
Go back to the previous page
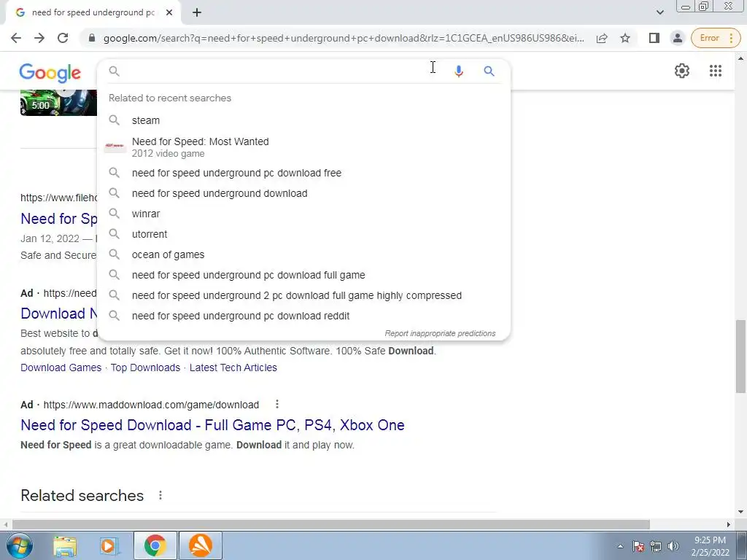16,38
